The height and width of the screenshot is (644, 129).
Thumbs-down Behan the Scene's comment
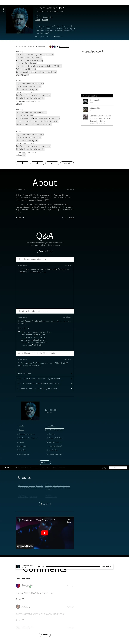point(23,599)
